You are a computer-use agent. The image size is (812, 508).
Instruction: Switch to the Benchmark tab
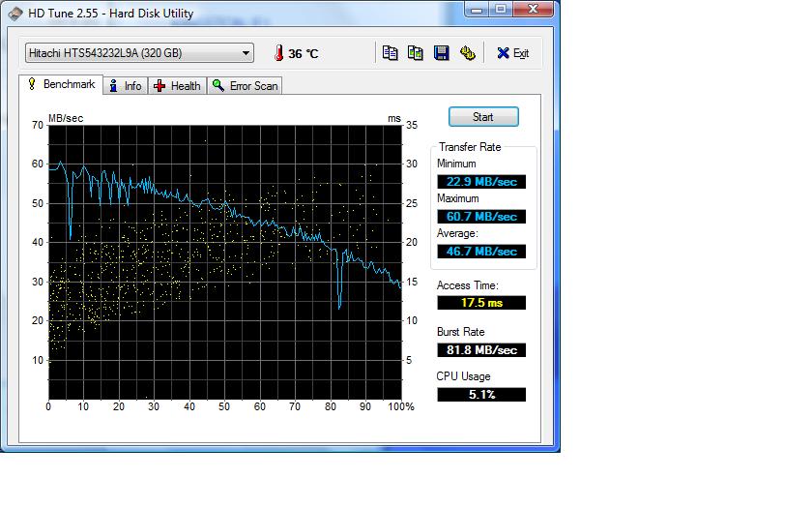62,84
